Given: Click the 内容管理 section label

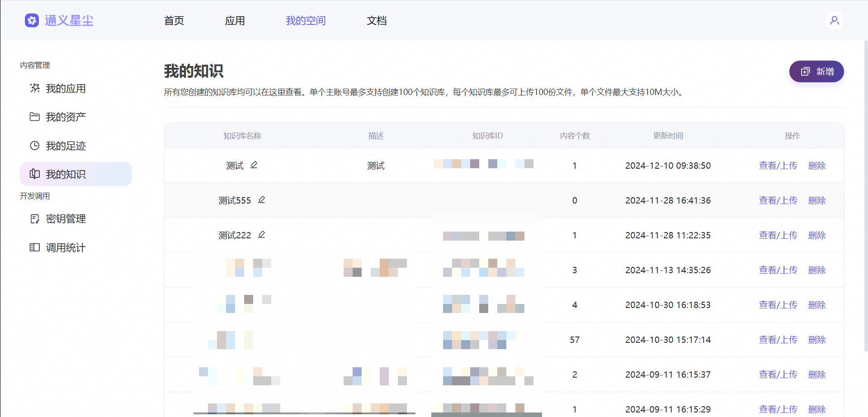Looking at the screenshot, I should 35,65.
